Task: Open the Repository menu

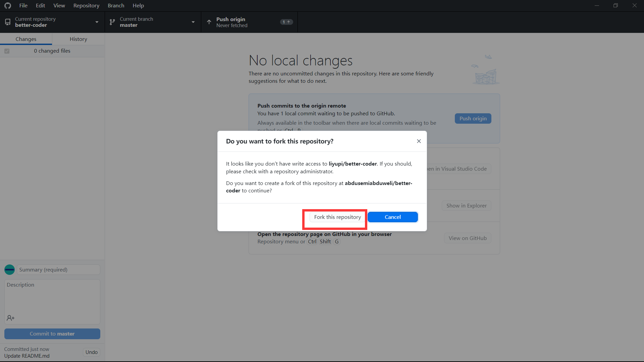Action: click(86, 6)
